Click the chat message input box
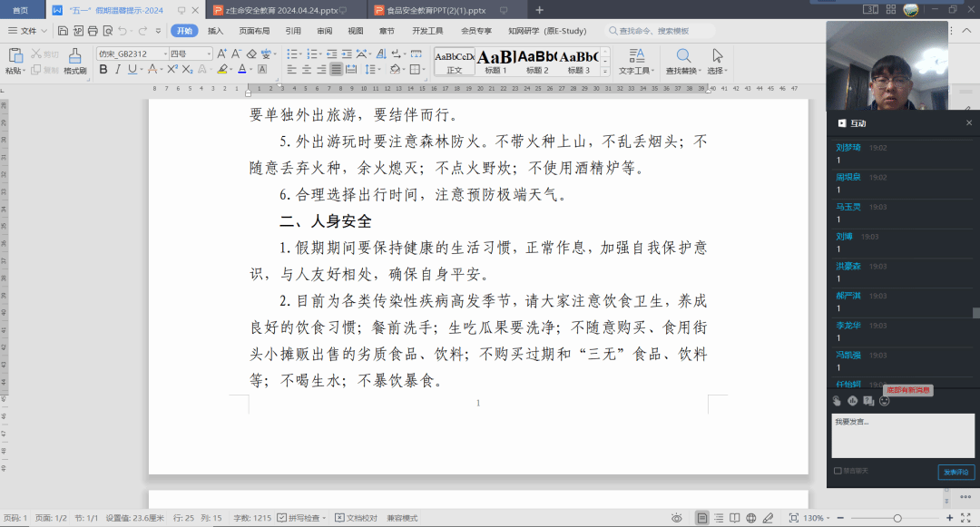This screenshot has height=527, width=980. tap(902, 435)
